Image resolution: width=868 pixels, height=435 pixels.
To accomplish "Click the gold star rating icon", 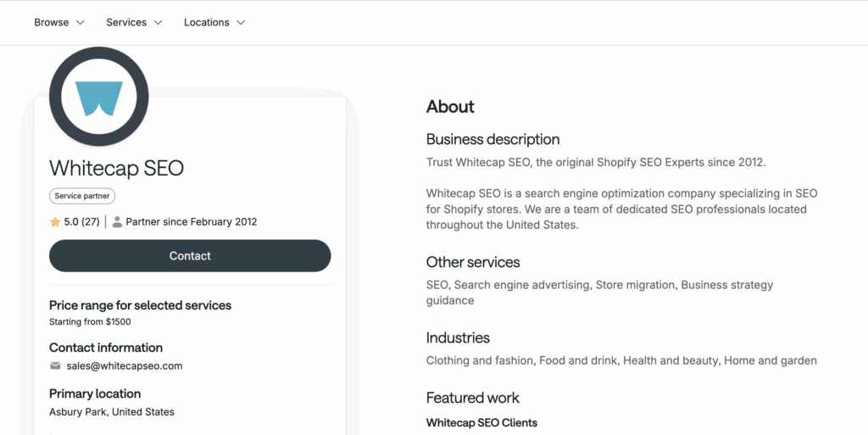I will [55, 222].
